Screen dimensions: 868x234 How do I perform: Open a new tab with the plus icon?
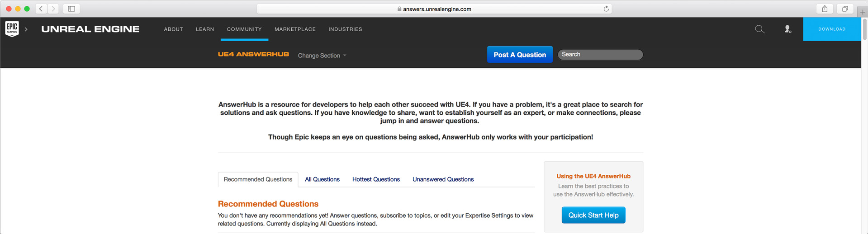pos(863,12)
